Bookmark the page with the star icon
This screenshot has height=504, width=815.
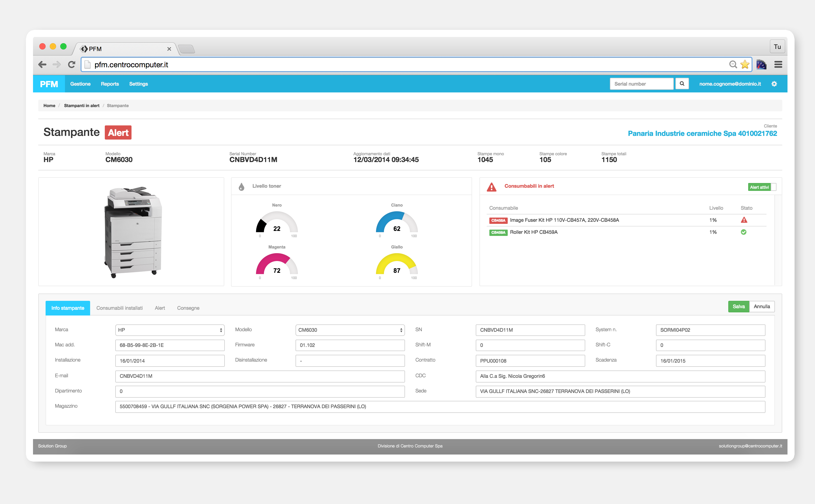click(x=745, y=64)
